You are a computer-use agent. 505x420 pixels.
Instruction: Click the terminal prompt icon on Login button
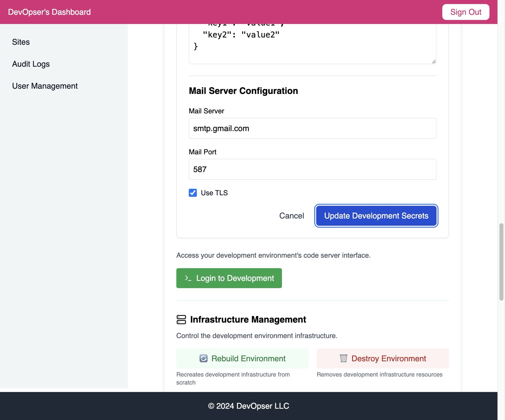[188, 278]
